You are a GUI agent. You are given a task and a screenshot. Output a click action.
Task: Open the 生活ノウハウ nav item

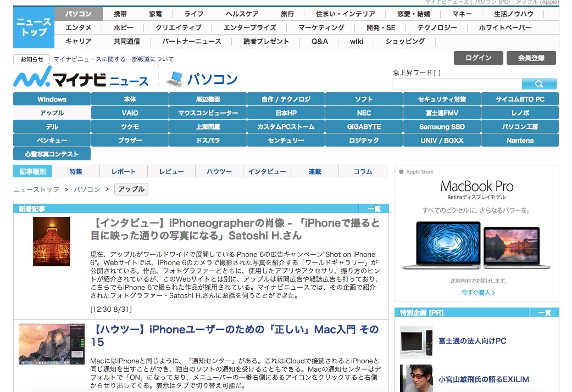click(513, 14)
